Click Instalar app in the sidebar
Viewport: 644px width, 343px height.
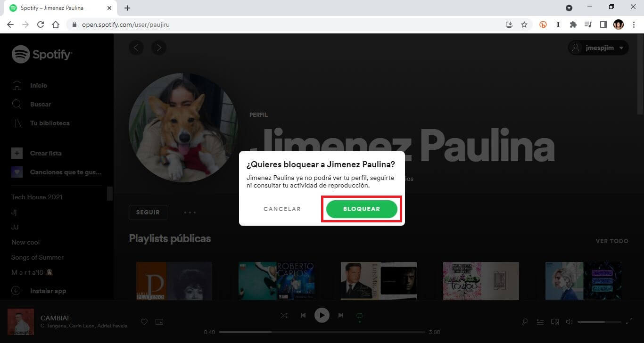(39, 291)
